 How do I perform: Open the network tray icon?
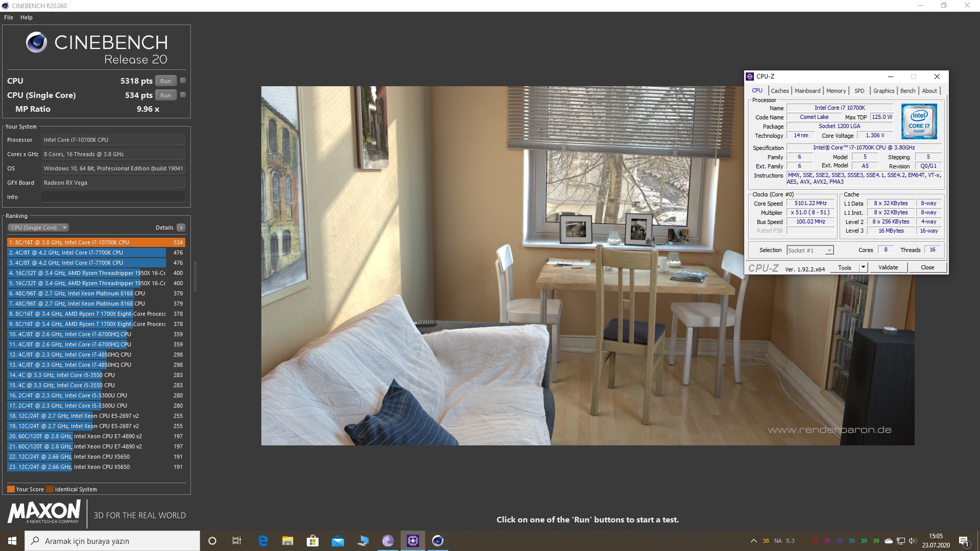coord(901,541)
